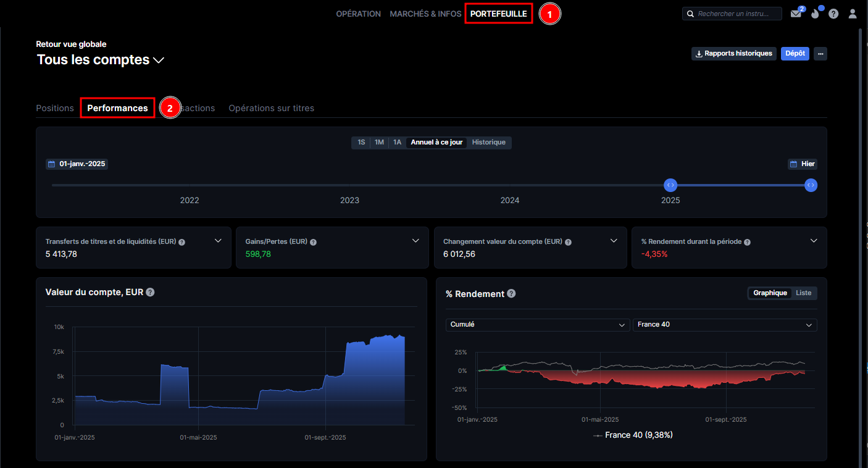868x468 pixels.
Task: Expand the Transferts de titres card
Action: point(218,241)
